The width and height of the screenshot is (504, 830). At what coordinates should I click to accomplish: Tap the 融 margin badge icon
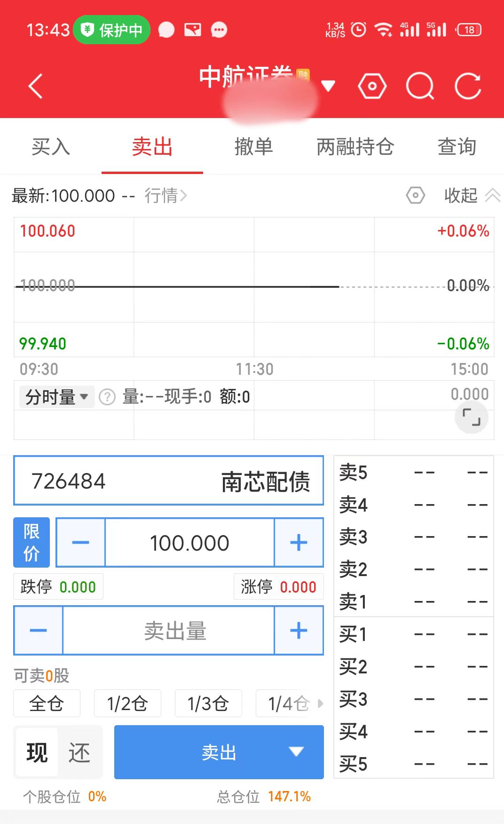click(303, 74)
